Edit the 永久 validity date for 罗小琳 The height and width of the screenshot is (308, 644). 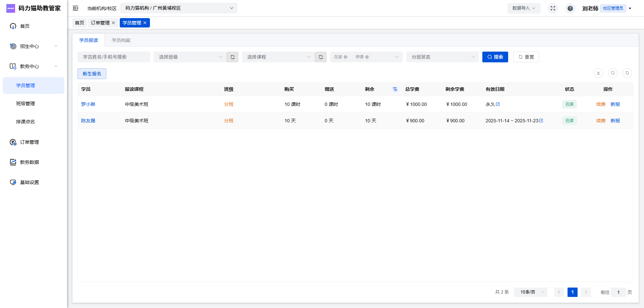tap(498, 104)
